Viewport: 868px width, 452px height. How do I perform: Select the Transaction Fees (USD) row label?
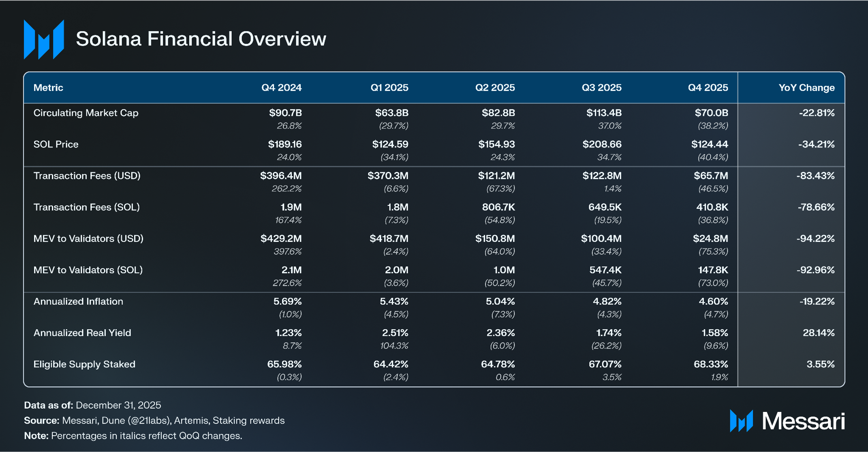87,176
